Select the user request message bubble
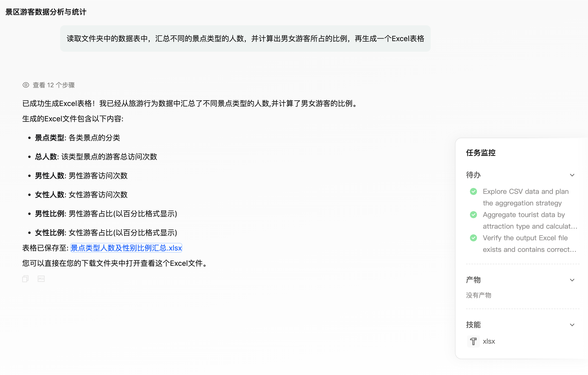This screenshot has height=375, width=588. [245, 39]
